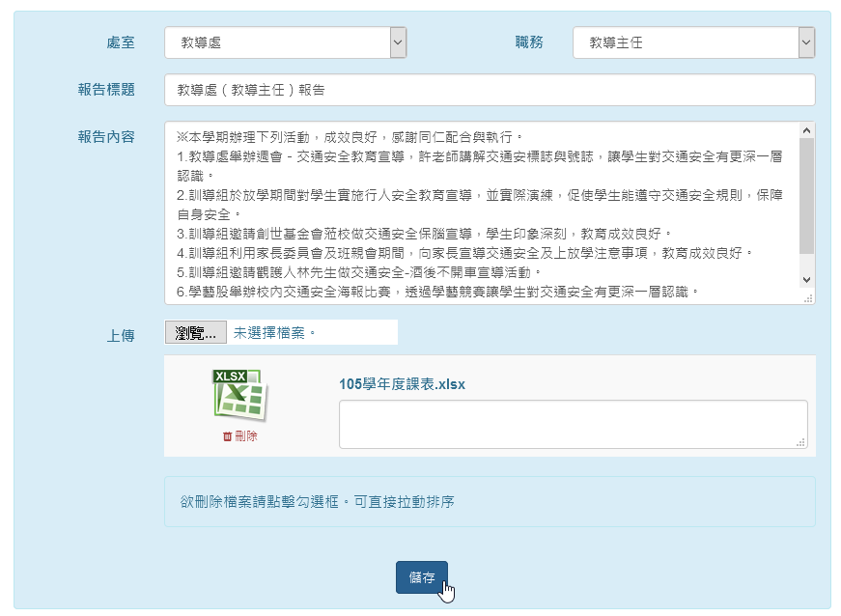Screen dimensions: 841x616
Task: Click the 職務 field label
Action: (x=529, y=42)
